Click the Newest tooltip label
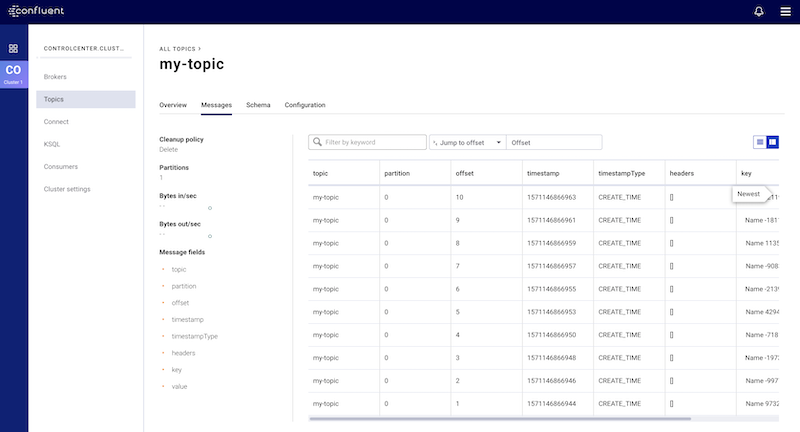Image resolution: width=800 pixels, height=432 pixels. [748, 194]
